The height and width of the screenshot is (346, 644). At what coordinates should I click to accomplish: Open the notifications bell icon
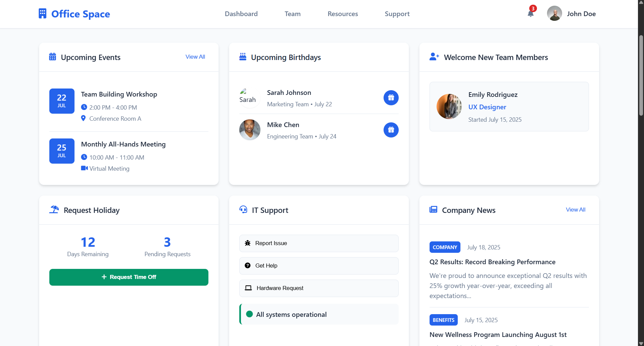tap(531, 14)
